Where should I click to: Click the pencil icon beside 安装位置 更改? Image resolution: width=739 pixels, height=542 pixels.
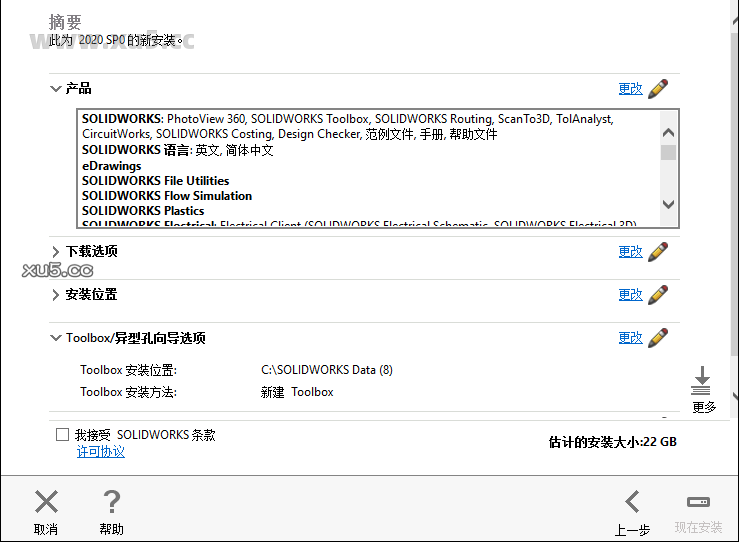tap(657, 295)
